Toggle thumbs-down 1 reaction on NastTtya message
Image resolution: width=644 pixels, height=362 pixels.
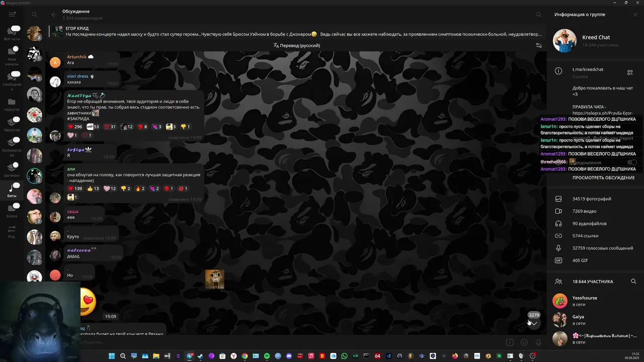pos(185,127)
